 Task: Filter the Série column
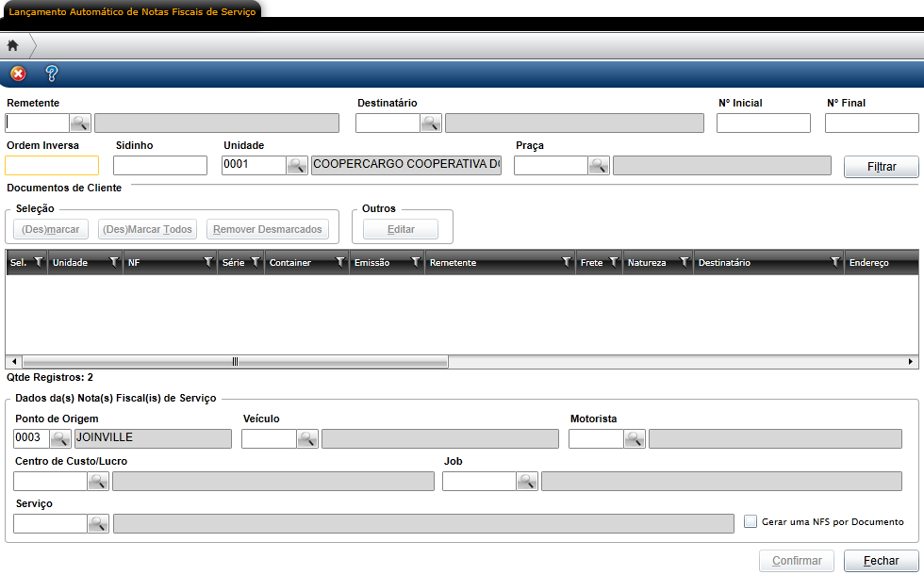click(x=256, y=262)
